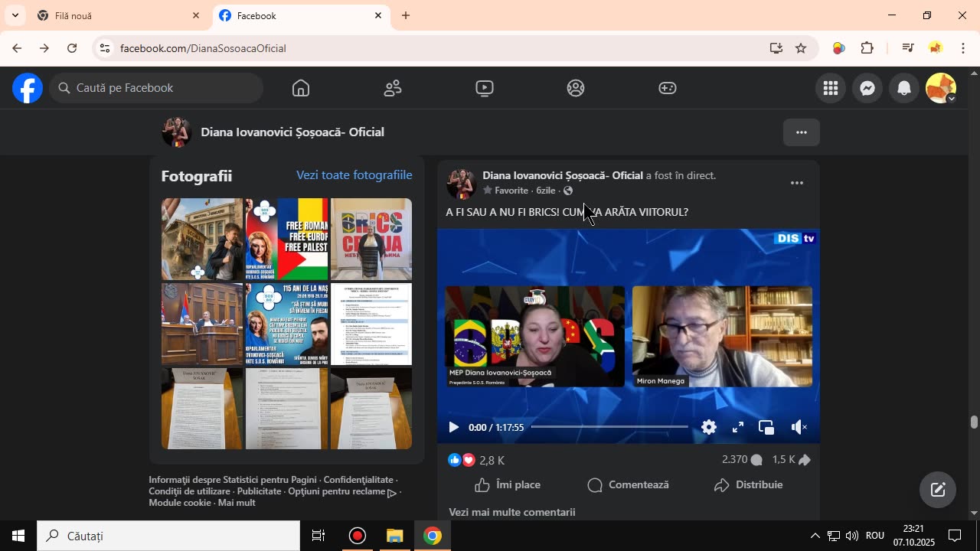
Task: Expand the video to full screen
Action: [x=738, y=427]
